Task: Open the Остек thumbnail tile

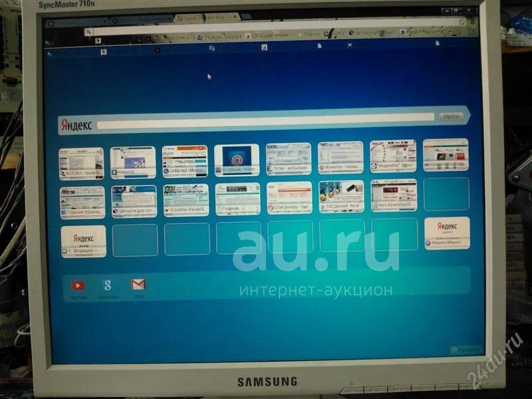Action: point(289,159)
